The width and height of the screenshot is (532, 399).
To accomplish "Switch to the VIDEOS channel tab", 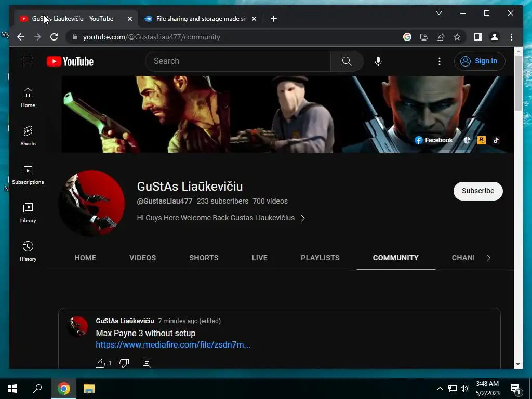I will pos(142,258).
